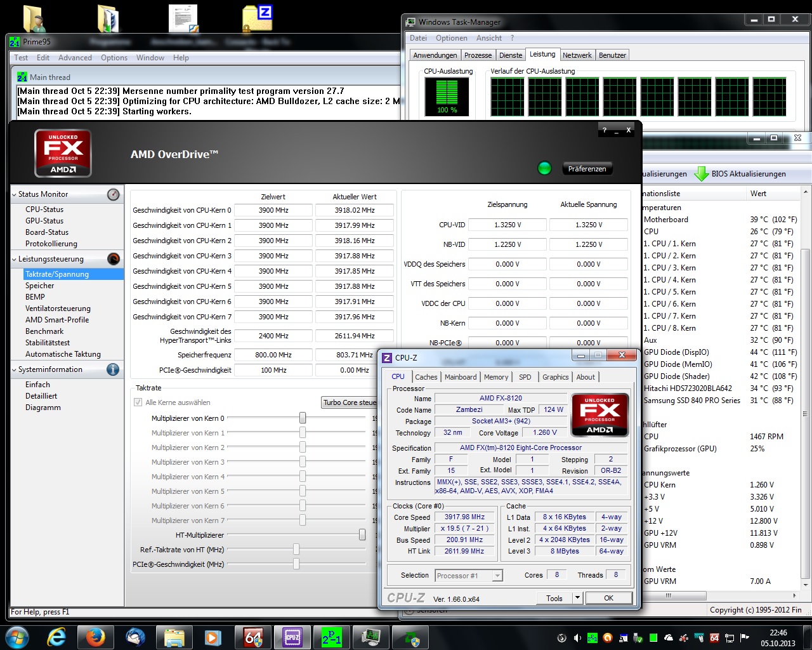Select Stabilitätstest in the sidebar

[x=48, y=343]
